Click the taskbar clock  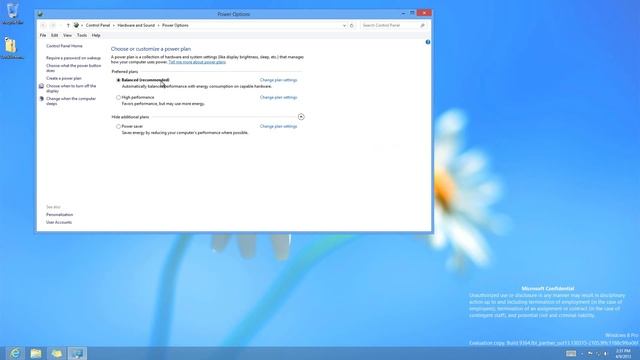(x=623, y=353)
